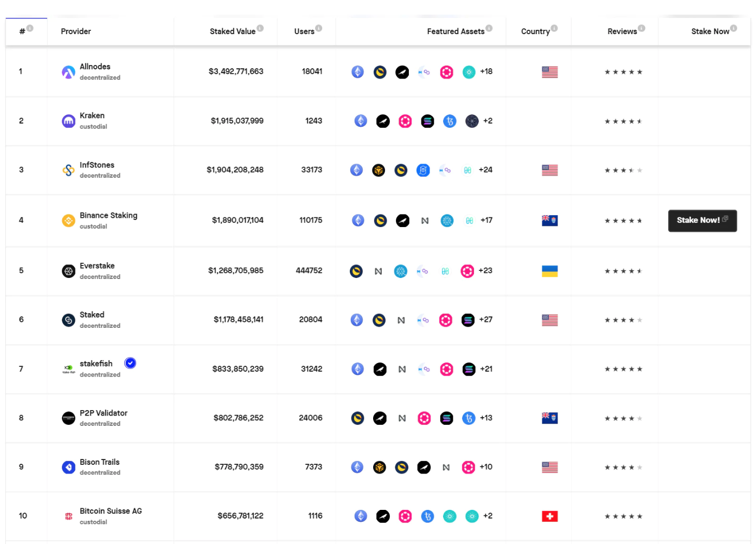Click the P2P Validator logo
The width and height of the screenshot is (756, 544).
[68, 418]
